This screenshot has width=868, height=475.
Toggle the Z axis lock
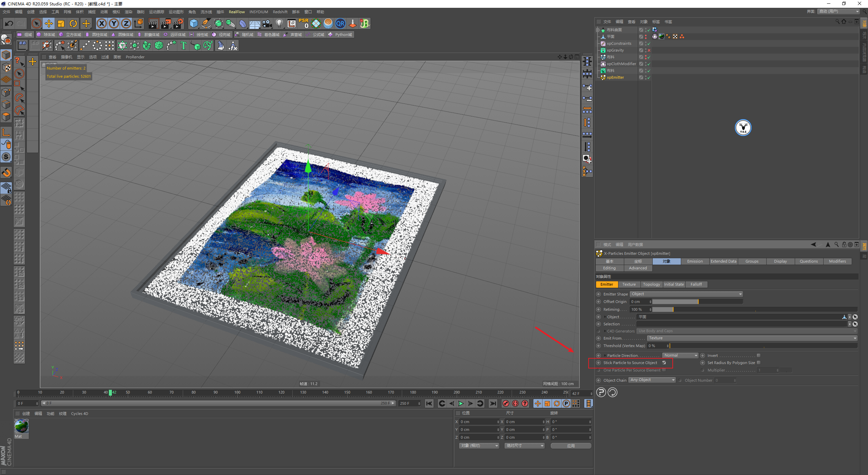(126, 23)
